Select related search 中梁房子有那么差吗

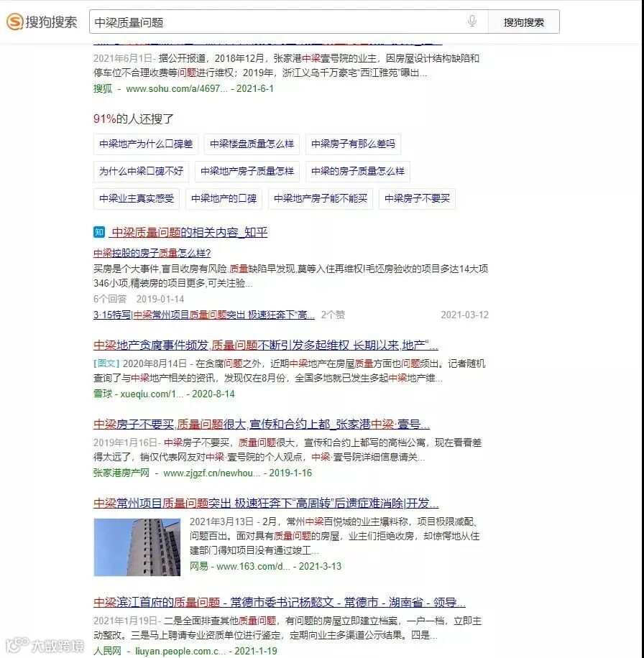pos(353,144)
